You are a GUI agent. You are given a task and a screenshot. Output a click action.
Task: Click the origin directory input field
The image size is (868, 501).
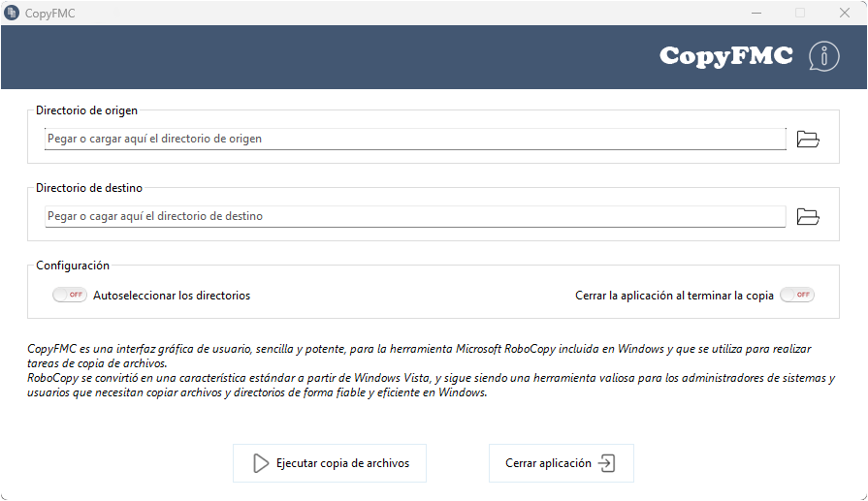click(x=415, y=139)
